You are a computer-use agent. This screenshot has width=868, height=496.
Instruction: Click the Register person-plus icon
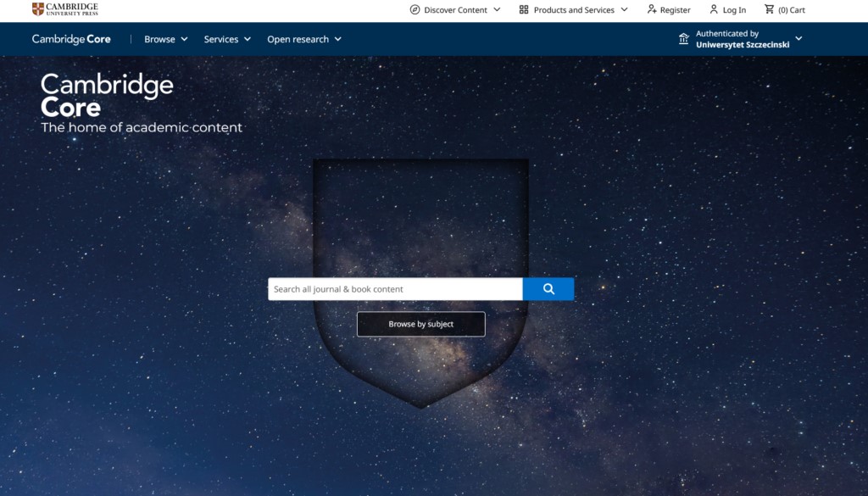click(651, 10)
